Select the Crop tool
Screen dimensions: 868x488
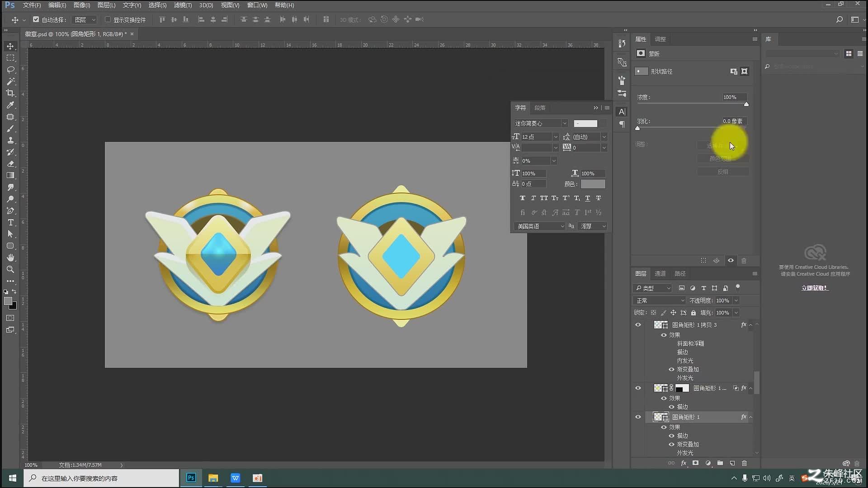(x=10, y=94)
